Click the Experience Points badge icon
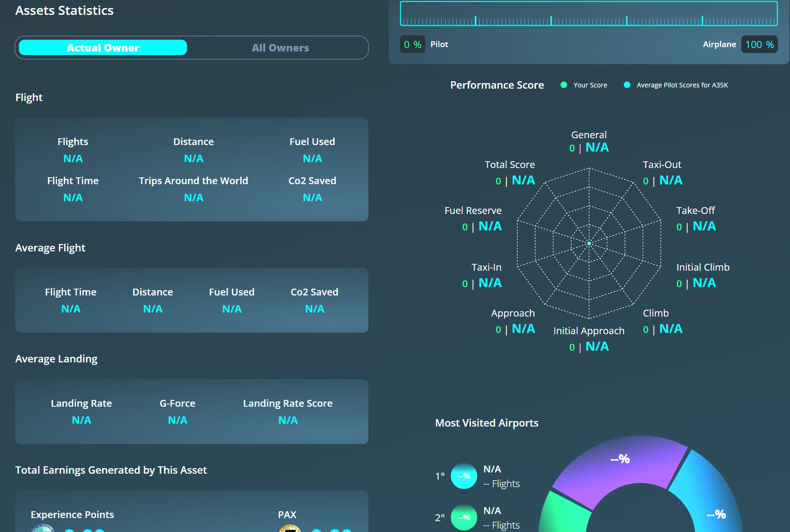Viewport: 790px width, 532px height. [x=43, y=528]
